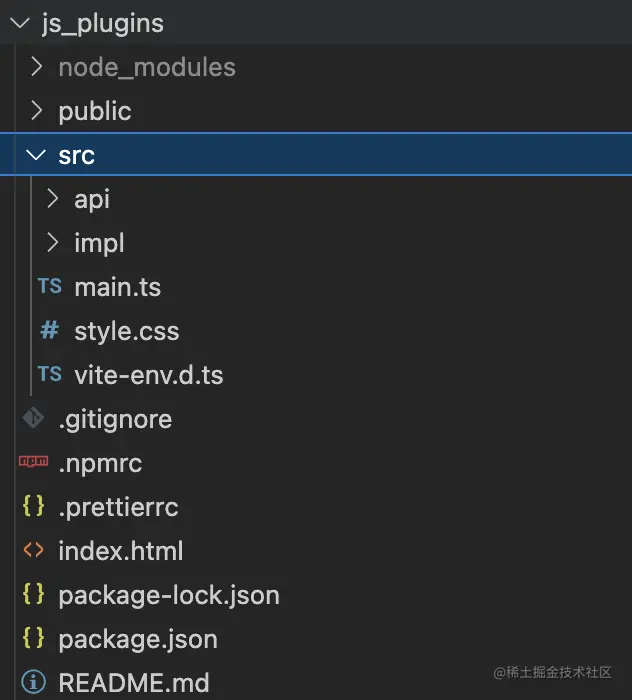Image resolution: width=632 pixels, height=700 pixels.
Task: Click the git icon beside .gitignore
Action: coord(33,419)
